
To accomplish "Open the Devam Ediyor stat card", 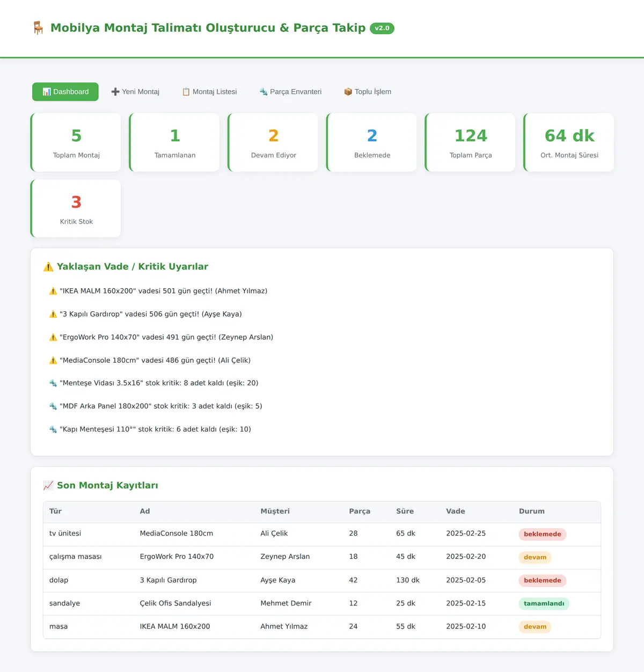I will click(x=273, y=142).
